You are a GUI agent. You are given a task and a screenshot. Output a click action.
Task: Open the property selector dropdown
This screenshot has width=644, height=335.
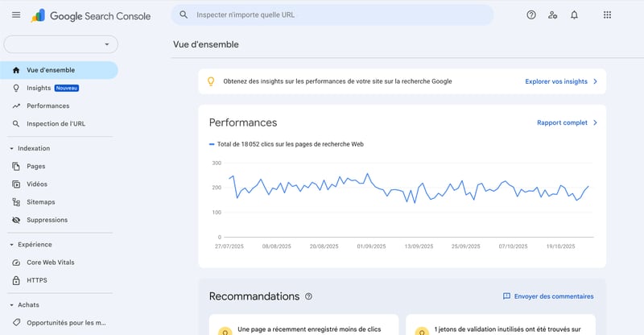point(61,44)
